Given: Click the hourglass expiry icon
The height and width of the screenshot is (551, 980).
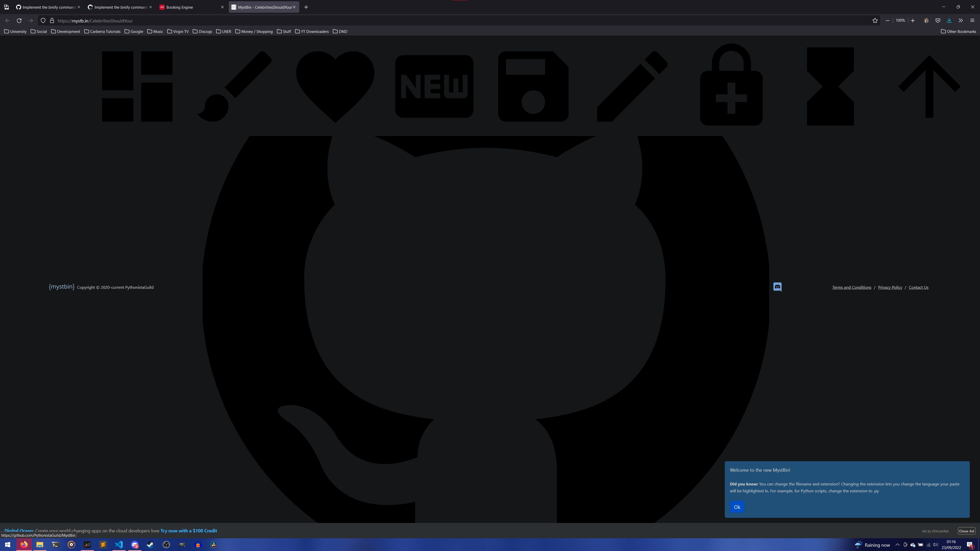Looking at the screenshot, I should 830,86.
